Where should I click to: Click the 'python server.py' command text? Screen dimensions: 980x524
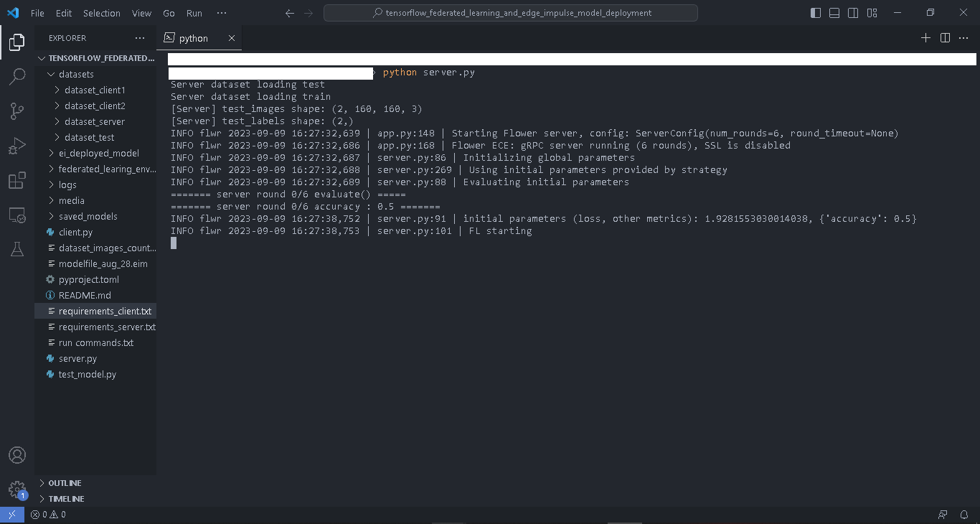tap(429, 72)
